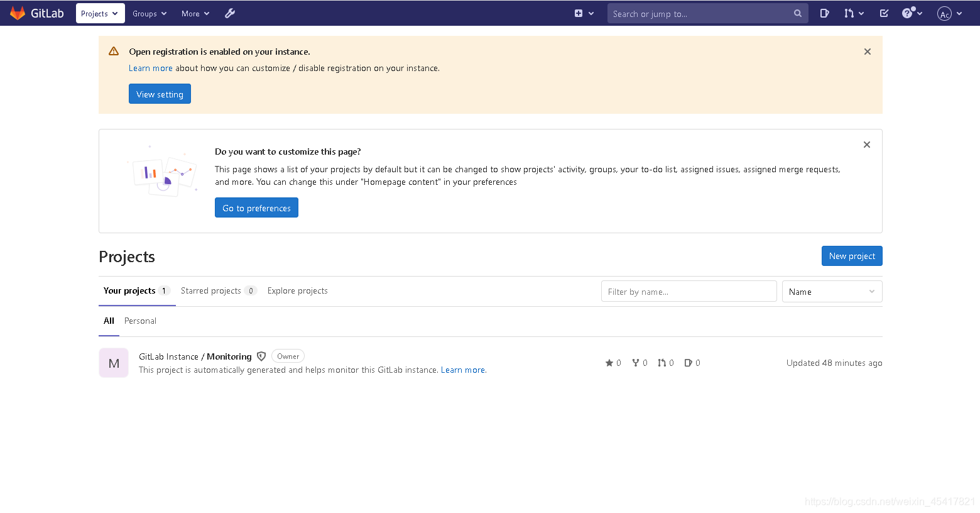This screenshot has width=980, height=513.
Task: Open the Name sort dropdown
Action: (x=832, y=291)
